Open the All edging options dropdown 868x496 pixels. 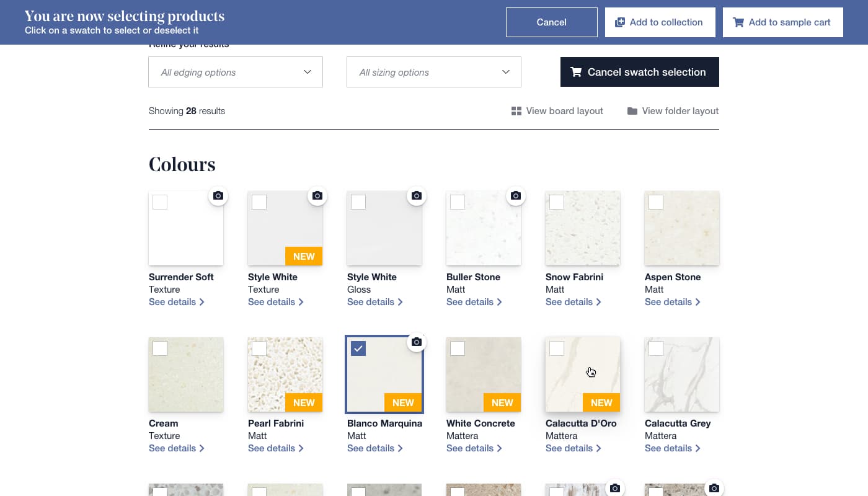[236, 72]
